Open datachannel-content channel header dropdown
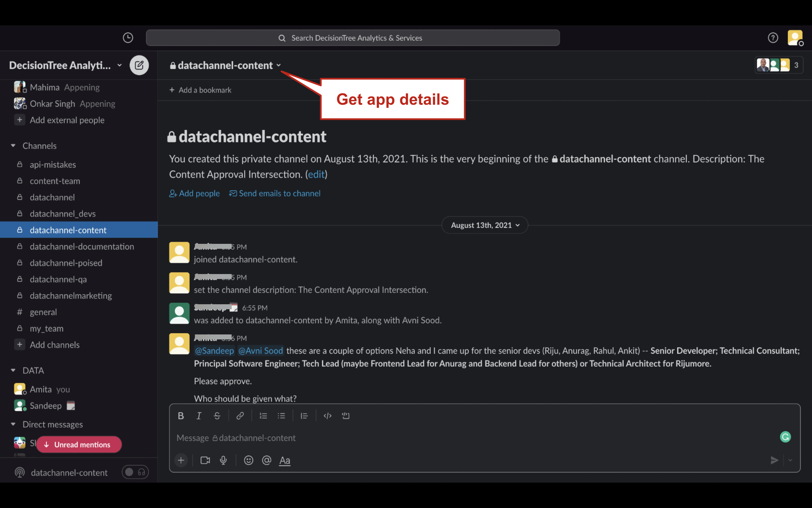The width and height of the screenshot is (812, 508). click(226, 65)
